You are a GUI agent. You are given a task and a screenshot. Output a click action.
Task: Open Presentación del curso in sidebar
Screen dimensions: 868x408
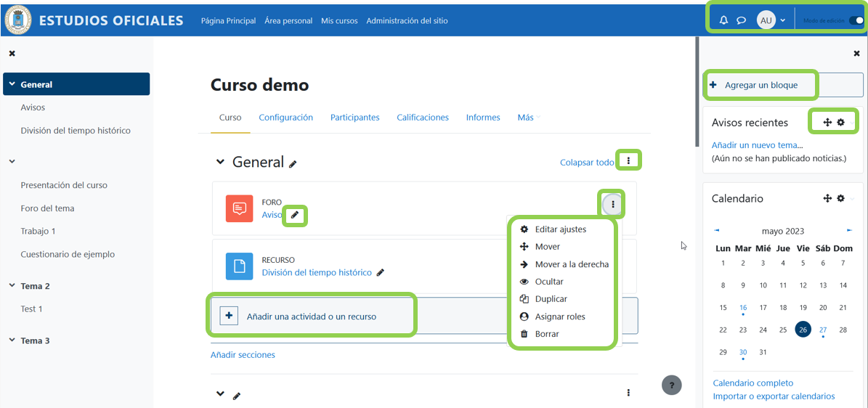(x=64, y=185)
